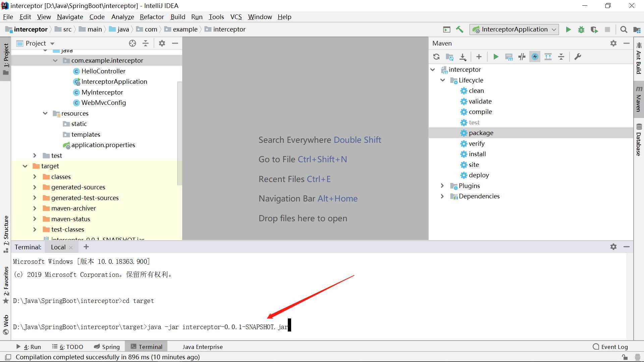Show Maven dependencies diagram icon
Screen dimensions: 644x362
tap(548, 57)
